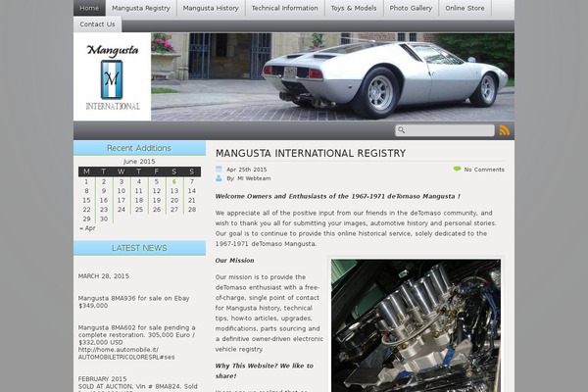The width and height of the screenshot is (588, 392).
Task: Open the Toys & Models menu
Action: pyautogui.click(x=354, y=8)
